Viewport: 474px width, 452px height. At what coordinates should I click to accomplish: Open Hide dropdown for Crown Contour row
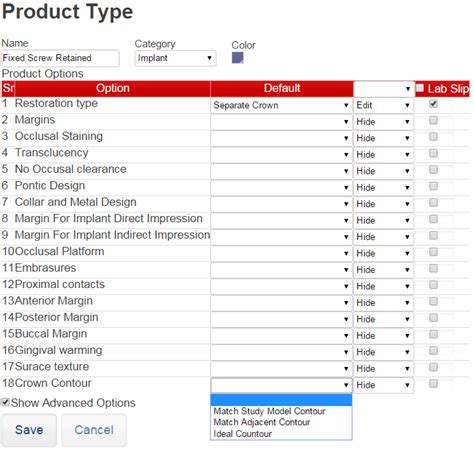point(383,385)
